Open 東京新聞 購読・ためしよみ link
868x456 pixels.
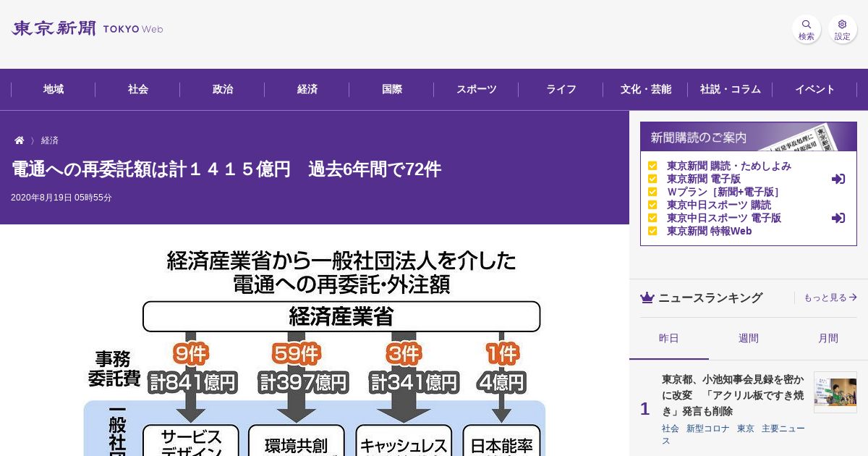(729, 166)
